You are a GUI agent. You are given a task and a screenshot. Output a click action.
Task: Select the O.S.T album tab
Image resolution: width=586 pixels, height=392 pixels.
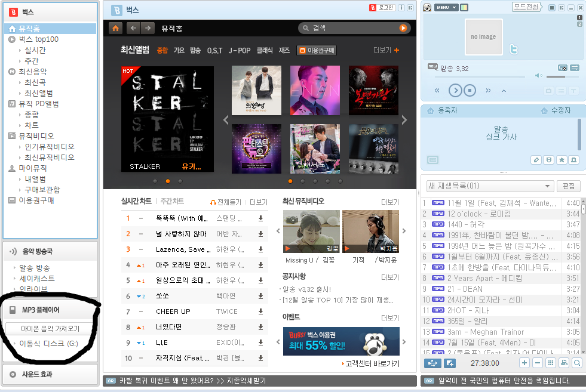(x=215, y=50)
